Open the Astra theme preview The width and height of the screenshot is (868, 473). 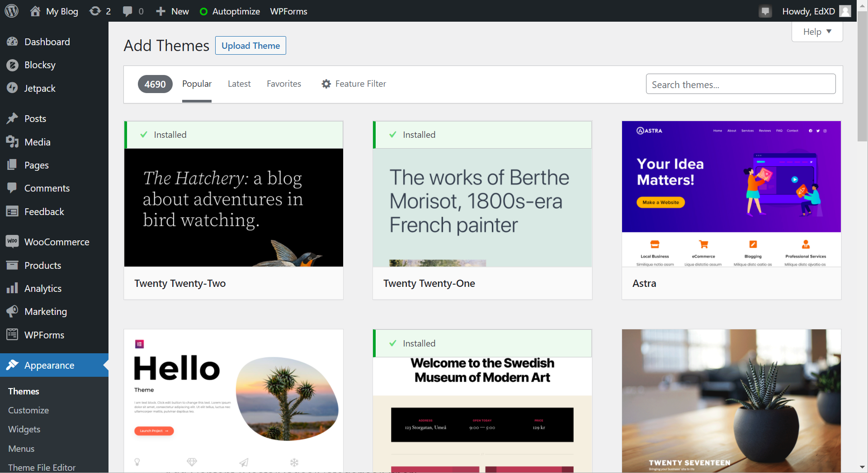pos(731,194)
